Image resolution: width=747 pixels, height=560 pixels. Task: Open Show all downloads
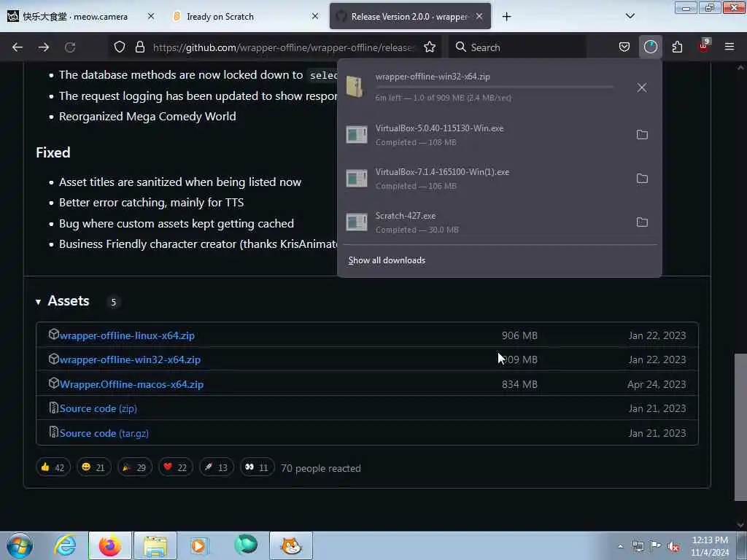coord(387,260)
